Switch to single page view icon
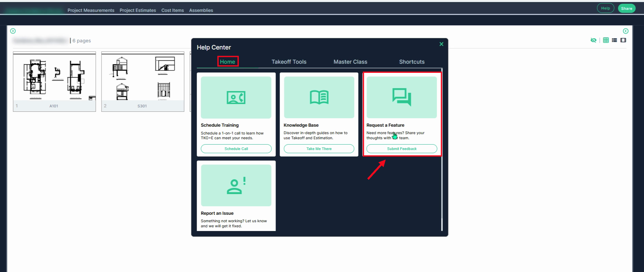 click(623, 40)
